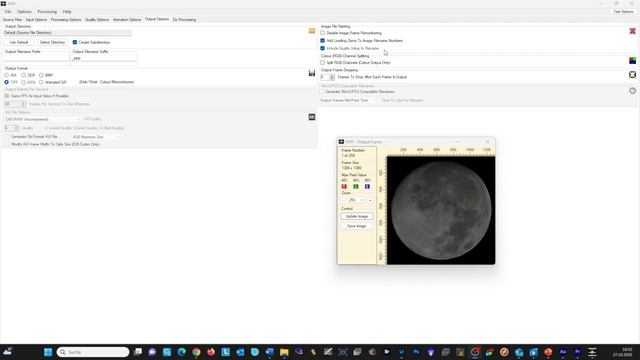Open the Help menu
Screen dimensions: 640x360
tap(67, 11)
